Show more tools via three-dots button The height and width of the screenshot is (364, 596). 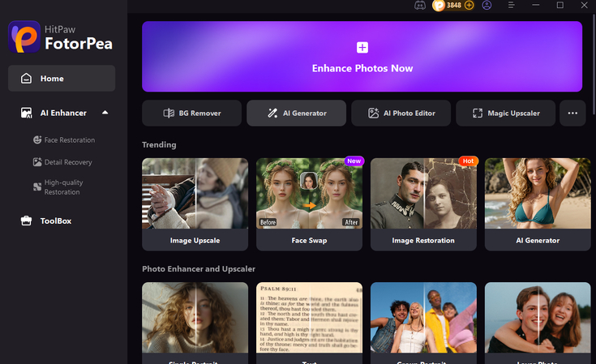572,113
